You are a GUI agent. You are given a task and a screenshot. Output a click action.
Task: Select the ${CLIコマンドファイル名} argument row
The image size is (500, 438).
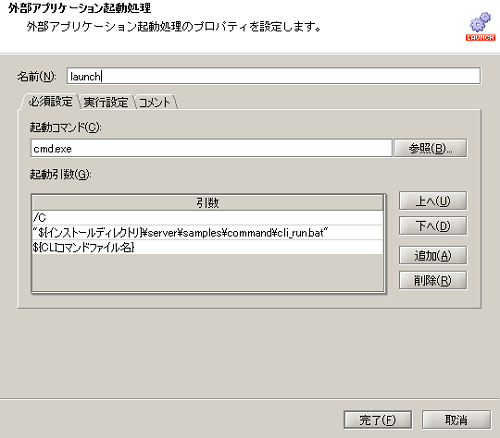point(207,247)
